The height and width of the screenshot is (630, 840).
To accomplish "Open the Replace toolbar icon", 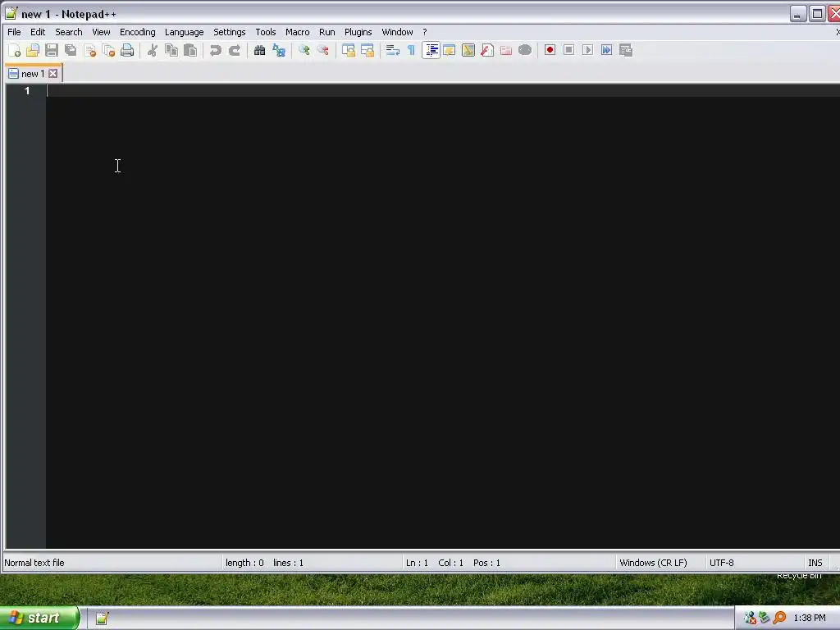I will point(279,50).
